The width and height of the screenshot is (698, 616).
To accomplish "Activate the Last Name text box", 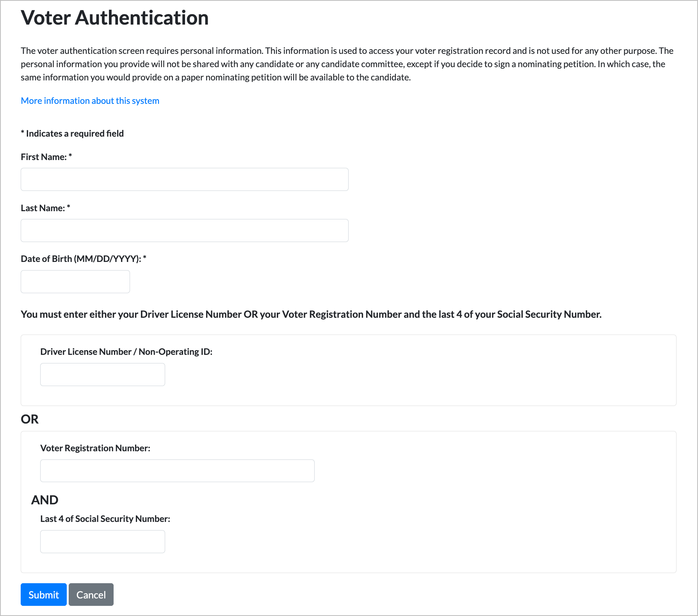I will pyautogui.click(x=184, y=230).
